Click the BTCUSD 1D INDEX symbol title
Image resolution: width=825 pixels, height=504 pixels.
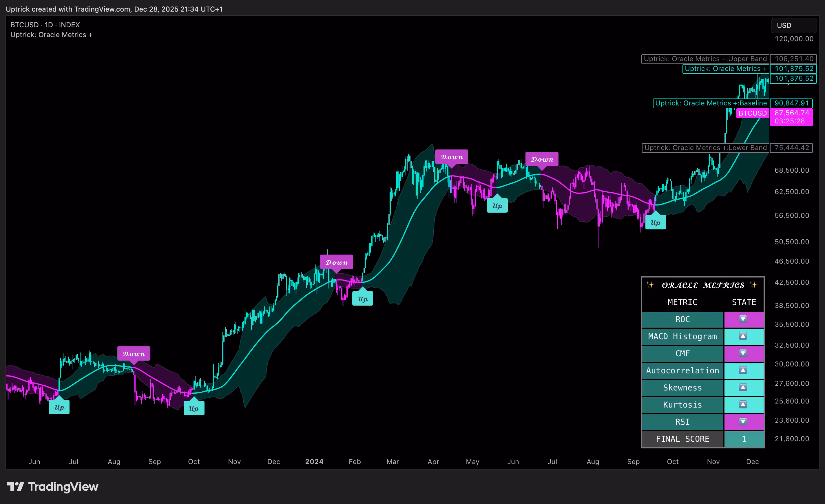(x=45, y=25)
